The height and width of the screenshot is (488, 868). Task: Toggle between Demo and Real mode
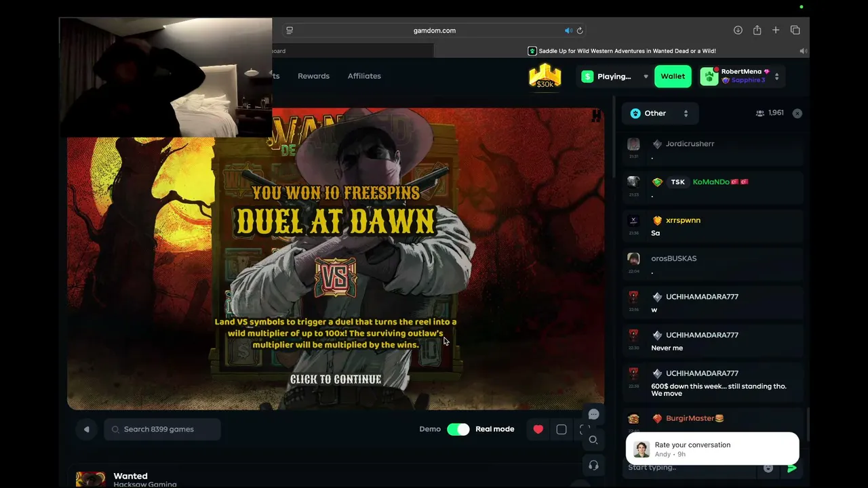tap(458, 429)
